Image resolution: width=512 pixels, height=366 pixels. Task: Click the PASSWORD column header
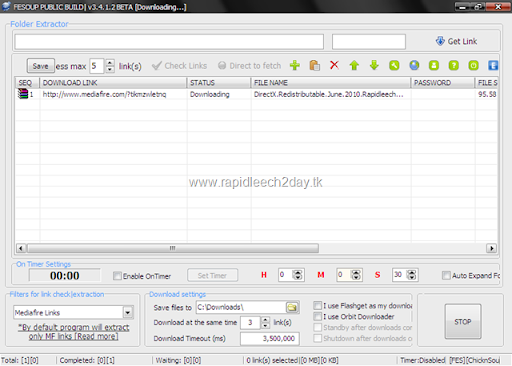coord(443,83)
